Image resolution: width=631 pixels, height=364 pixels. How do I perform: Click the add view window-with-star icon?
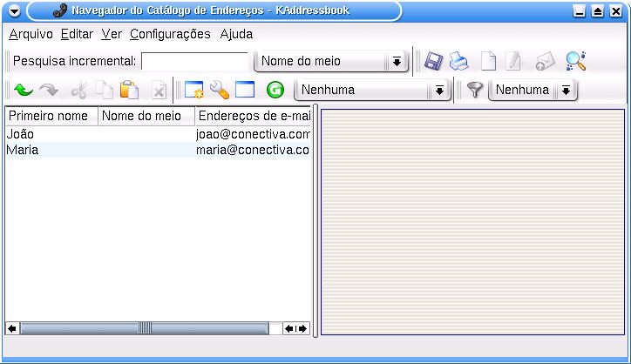(194, 90)
